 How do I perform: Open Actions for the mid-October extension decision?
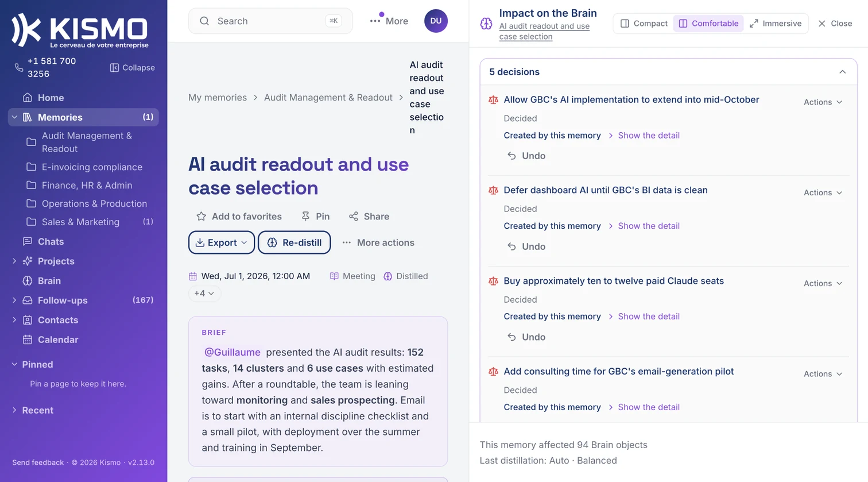[x=823, y=102]
